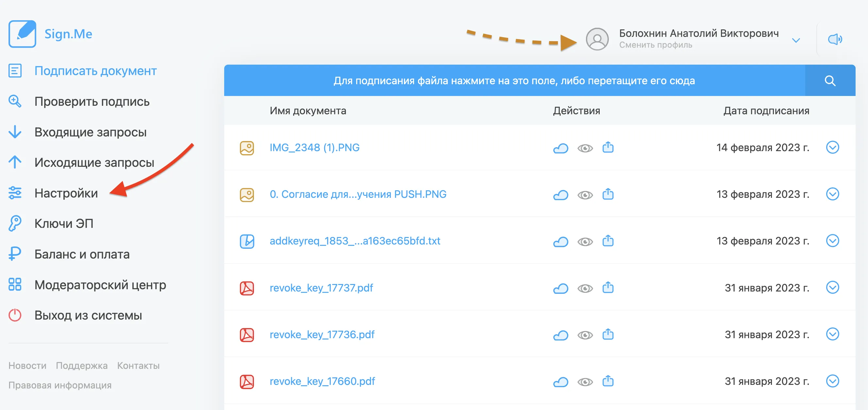Expand row details for revoke_key_17737.pdf
Viewport: 868px width, 410px height.
coord(833,288)
